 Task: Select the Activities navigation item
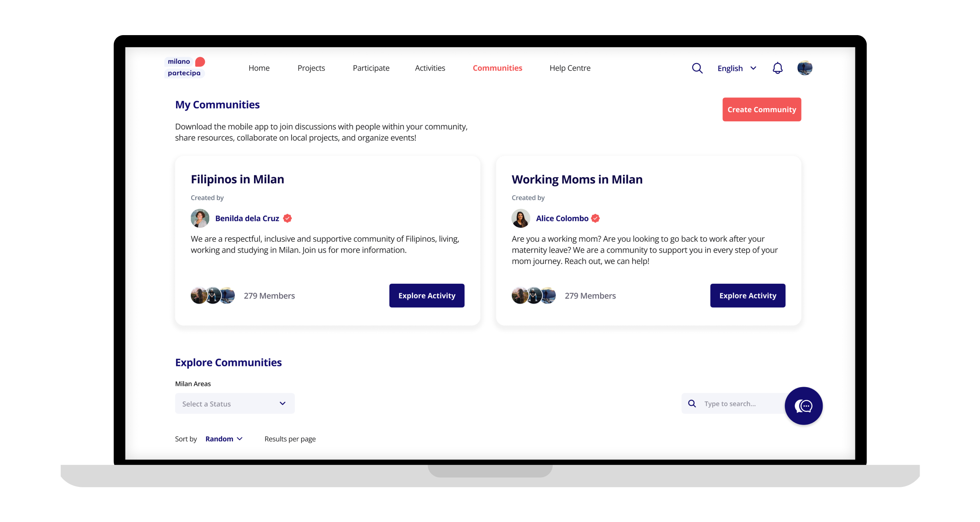430,68
